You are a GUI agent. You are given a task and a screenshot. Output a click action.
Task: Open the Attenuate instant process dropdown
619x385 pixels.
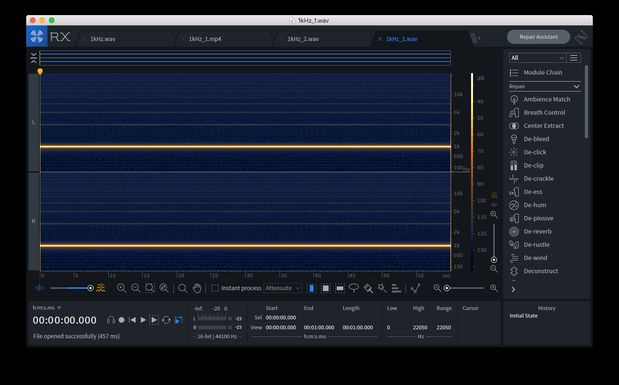point(283,288)
